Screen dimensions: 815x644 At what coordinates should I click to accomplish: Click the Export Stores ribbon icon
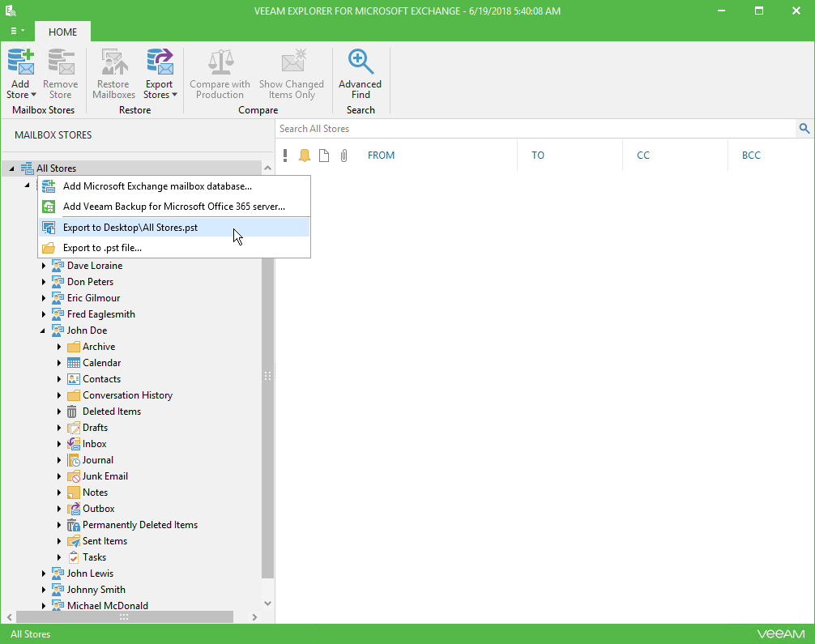(160, 62)
